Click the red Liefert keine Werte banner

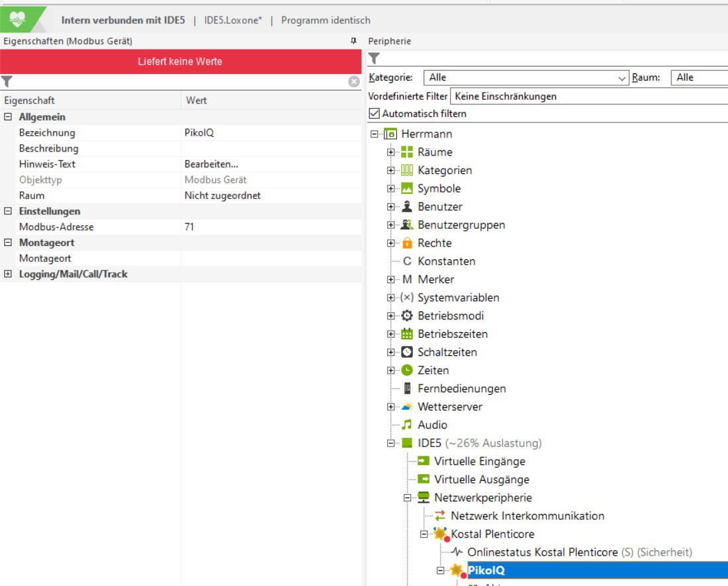180,62
